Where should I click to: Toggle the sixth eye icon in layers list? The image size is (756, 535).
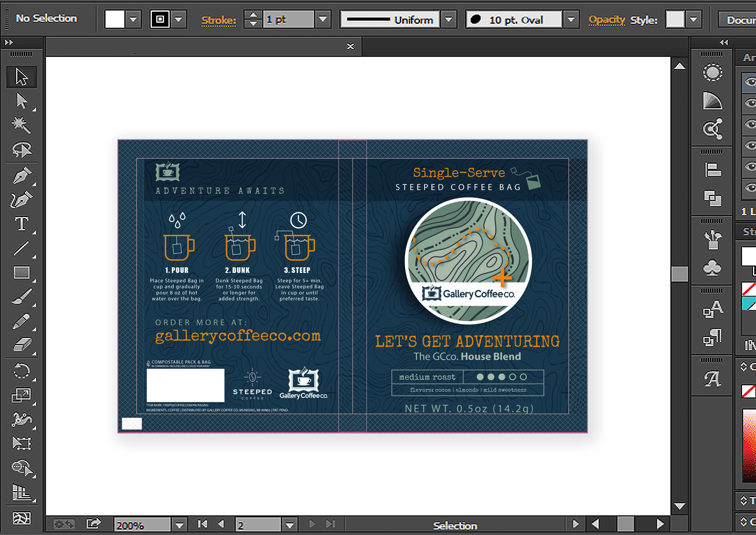(750, 188)
